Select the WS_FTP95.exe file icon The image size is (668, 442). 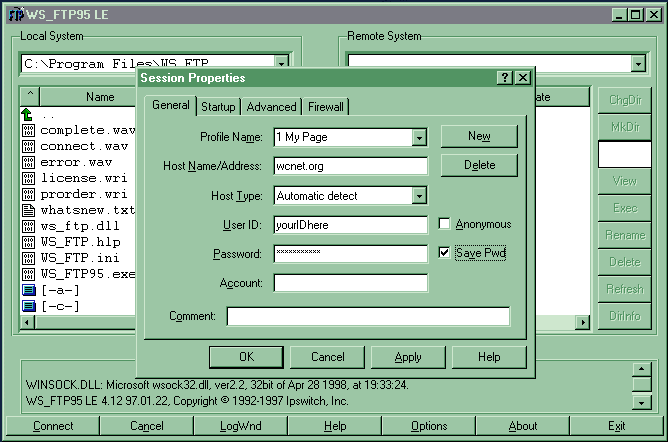29,274
